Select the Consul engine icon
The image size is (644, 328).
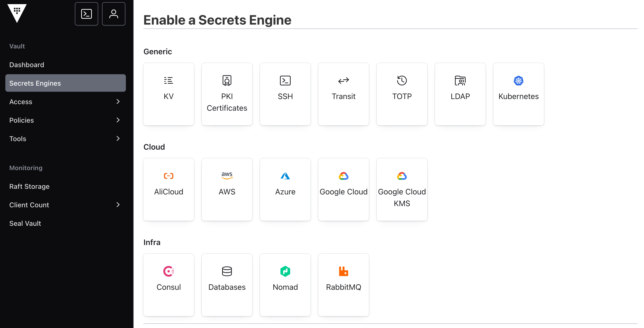(168, 271)
